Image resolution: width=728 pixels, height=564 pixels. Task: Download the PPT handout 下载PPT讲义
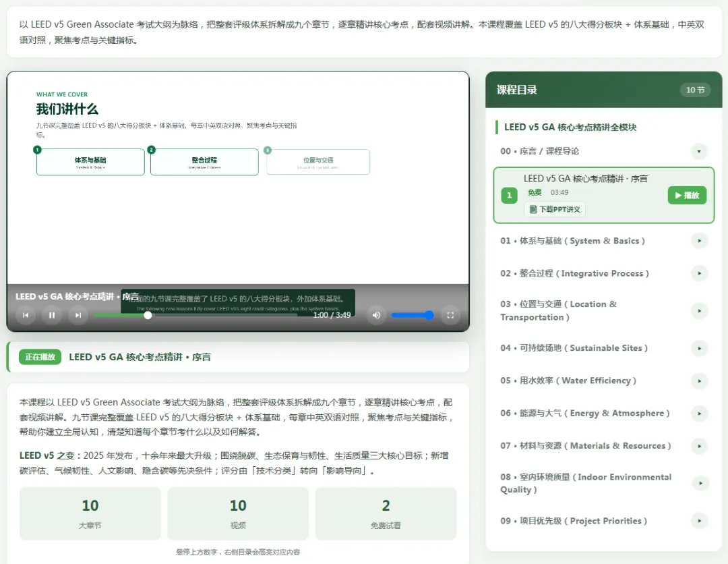(555, 209)
